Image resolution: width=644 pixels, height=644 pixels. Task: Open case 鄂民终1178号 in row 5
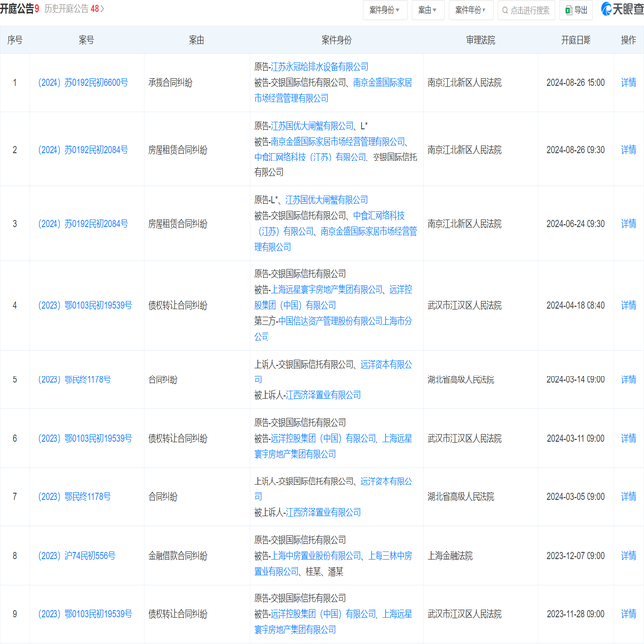pos(74,379)
